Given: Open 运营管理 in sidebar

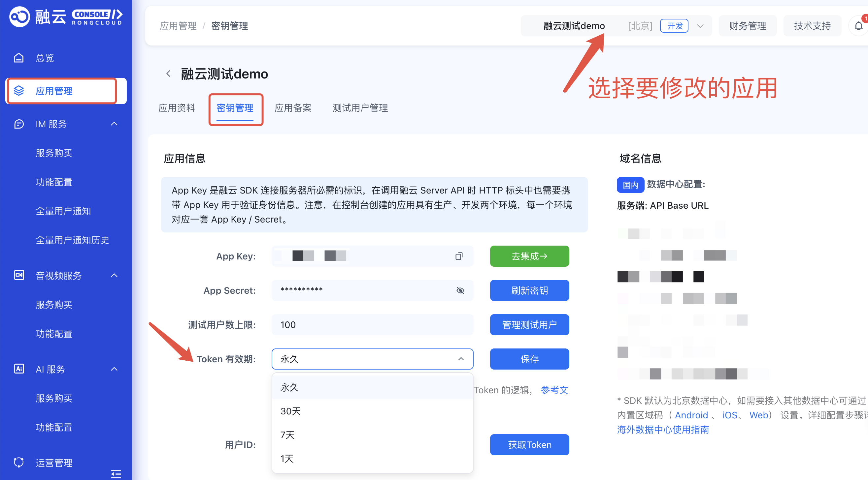Looking at the screenshot, I should click(x=54, y=463).
